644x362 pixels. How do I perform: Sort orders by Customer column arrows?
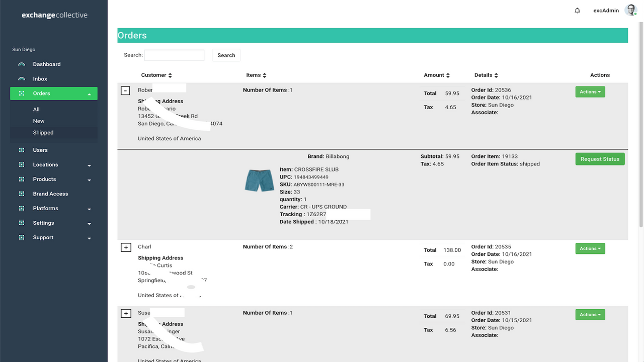point(170,75)
